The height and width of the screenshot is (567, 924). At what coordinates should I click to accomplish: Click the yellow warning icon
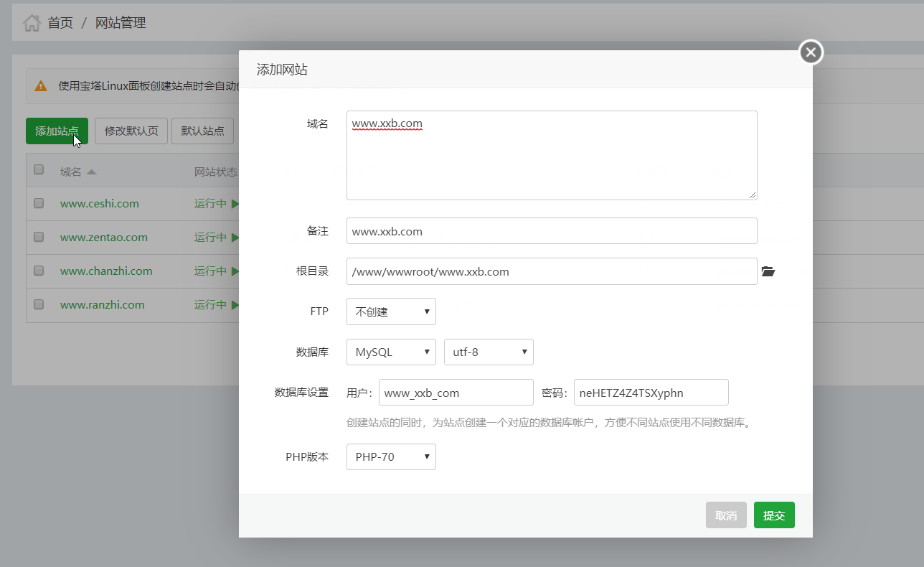(41, 86)
